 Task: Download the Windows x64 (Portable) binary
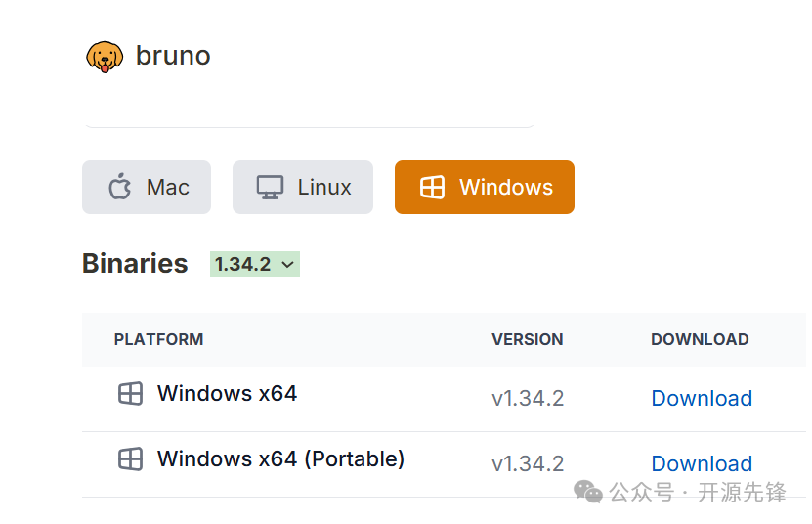click(x=702, y=463)
